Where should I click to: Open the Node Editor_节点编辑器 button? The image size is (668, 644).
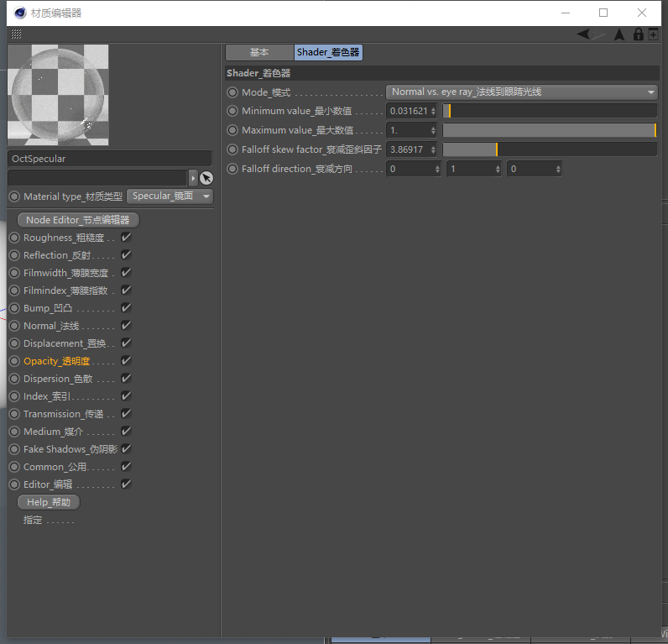point(78,220)
